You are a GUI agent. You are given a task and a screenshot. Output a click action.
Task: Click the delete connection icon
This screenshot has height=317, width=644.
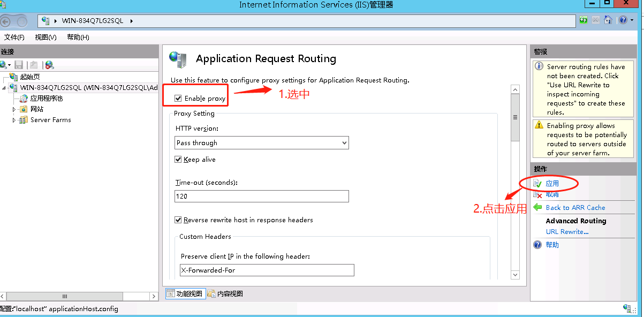49,65
